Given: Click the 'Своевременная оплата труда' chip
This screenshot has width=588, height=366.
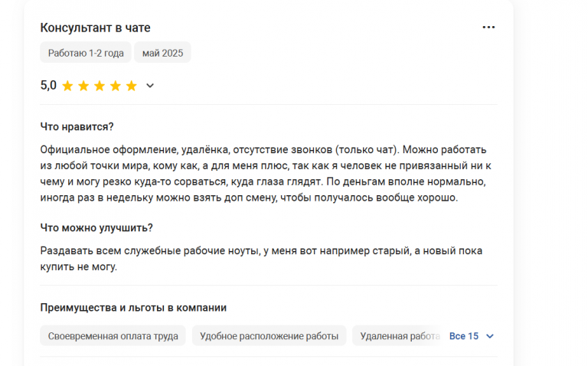Looking at the screenshot, I should coord(113,335).
